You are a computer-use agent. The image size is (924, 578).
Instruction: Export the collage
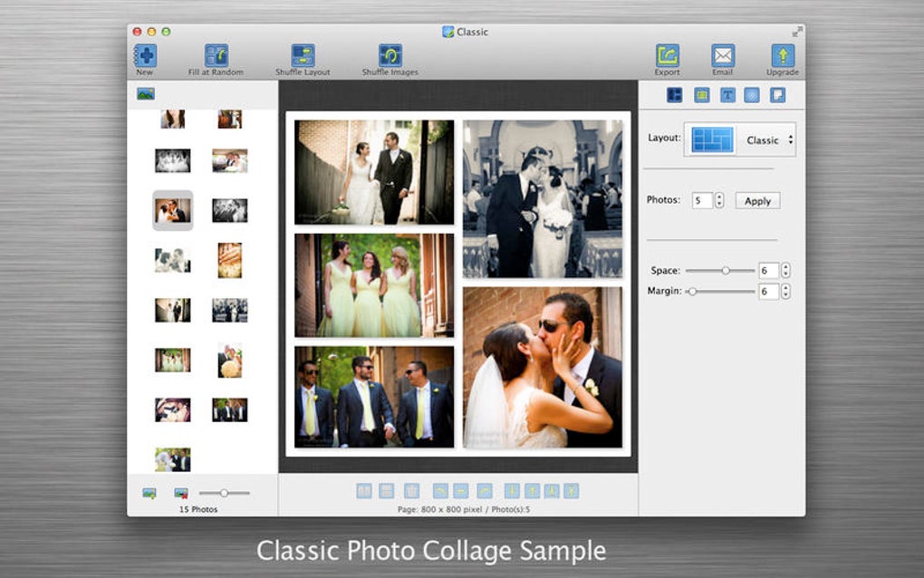pos(668,56)
